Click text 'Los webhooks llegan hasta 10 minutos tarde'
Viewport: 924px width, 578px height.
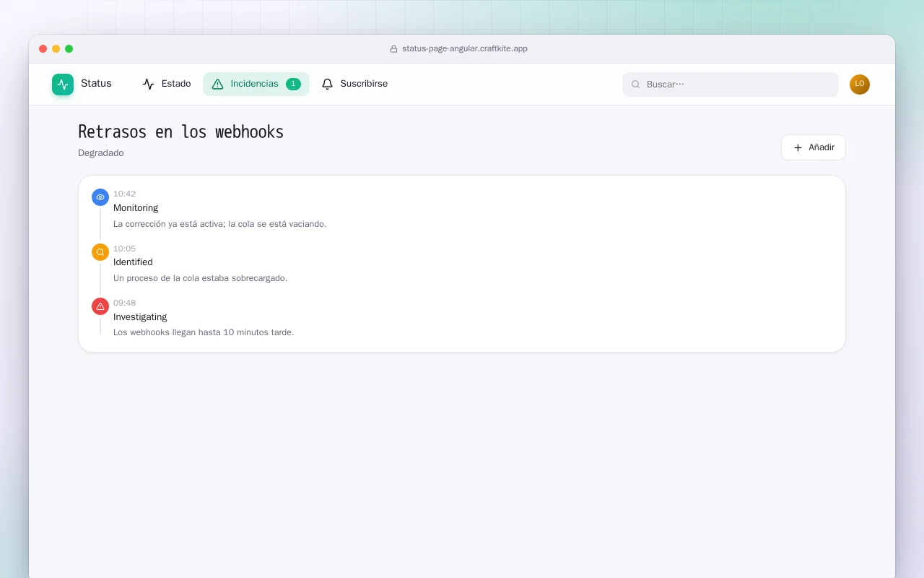tap(204, 332)
